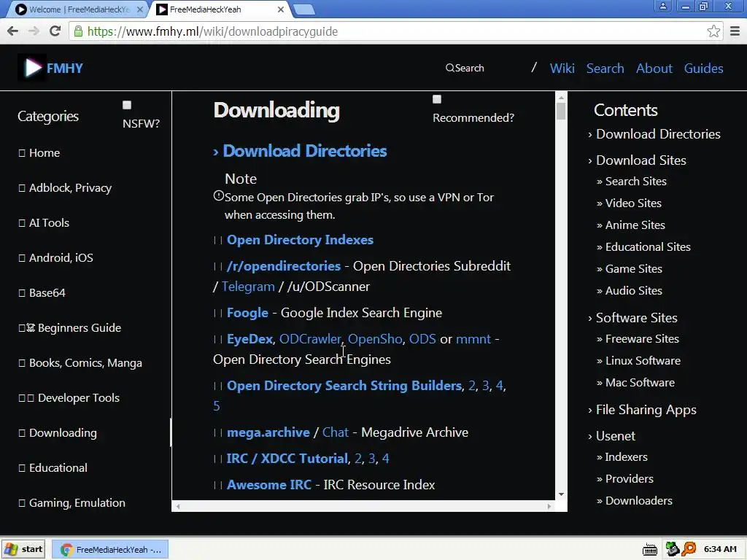747x560 pixels.
Task: Open the Telegram link
Action: click(248, 287)
